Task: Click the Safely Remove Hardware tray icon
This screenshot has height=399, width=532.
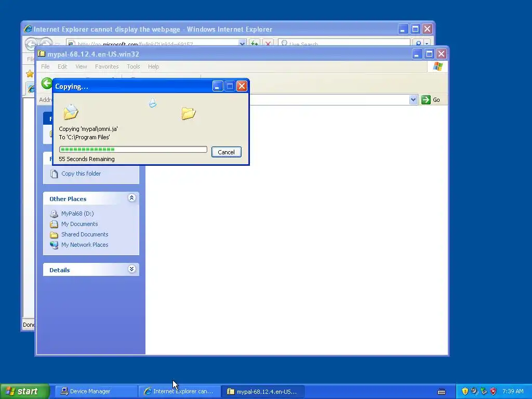Action: coord(484,391)
